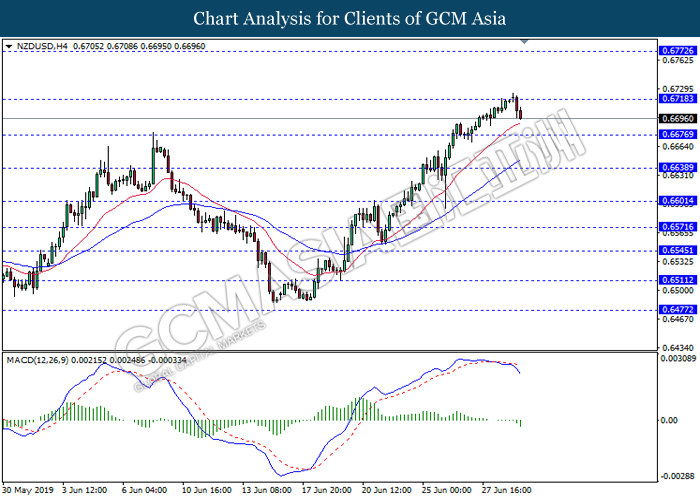Viewport: 700px width, 500px height.
Task: Click the chart shift triangle marker at top
Action: click(x=525, y=42)
